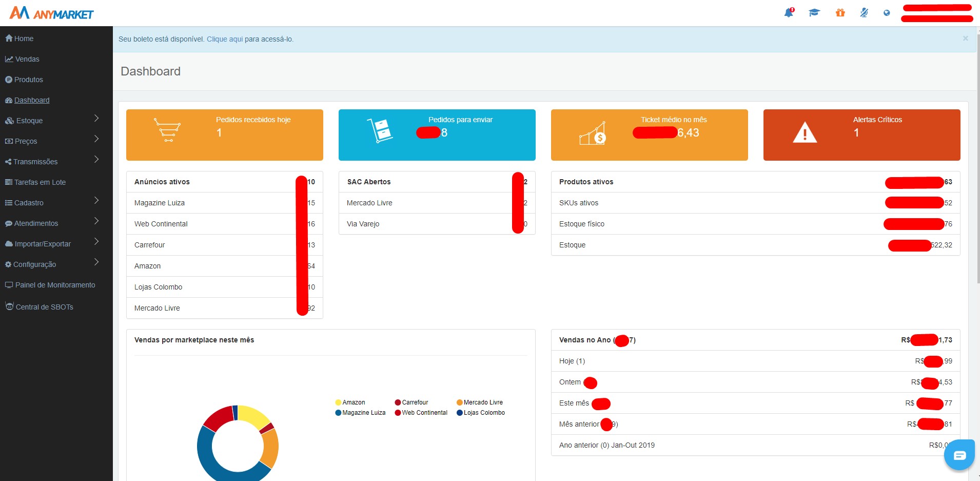Click the hand truck icon on shipping card
Image resolution: width=980 pixels, height=481 pixels.
coord(380,130)
